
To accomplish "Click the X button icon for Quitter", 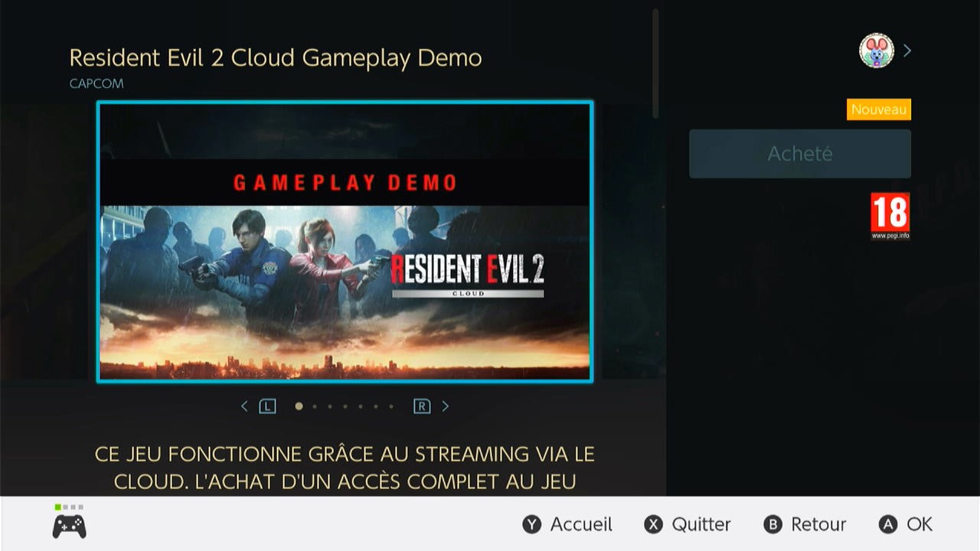I will [x=653, y=524].
